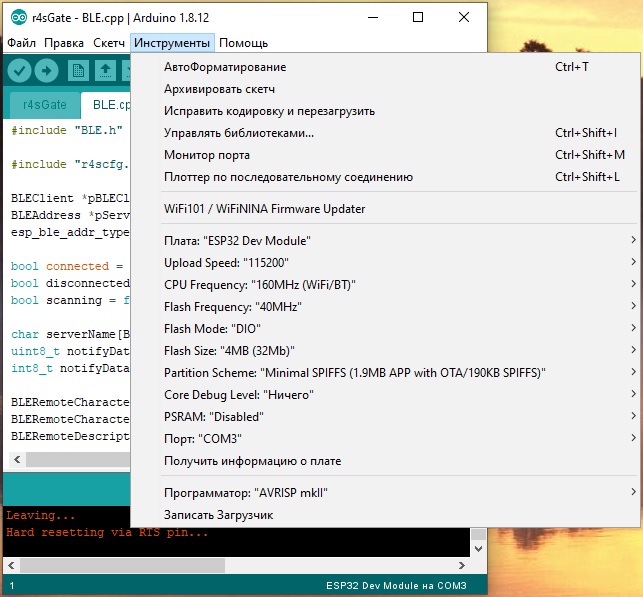The image size is (643, 597).
Task: Expand CPU Frequency: "160MHz (WiFi/BT)" submenu
Action: pyautogui.click(x=385, y=285)
